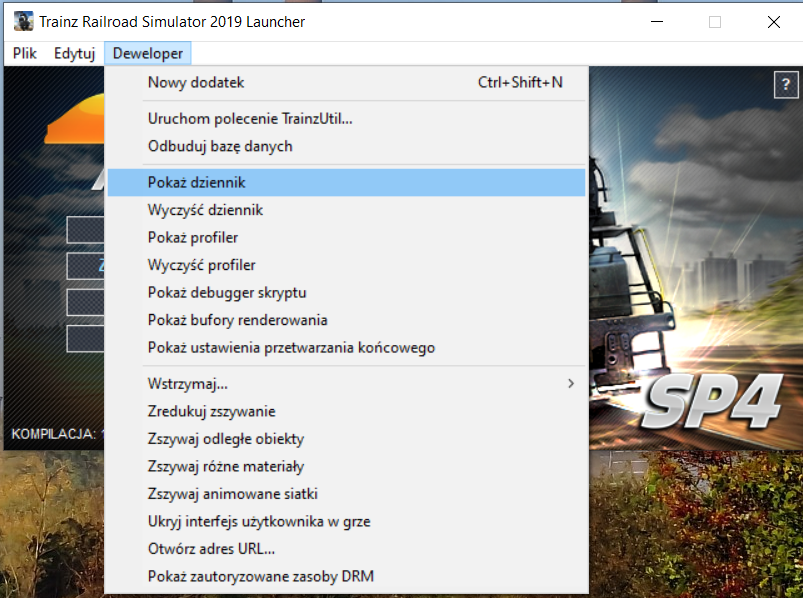Select Wyczyść profiler
Screen dimensions: 803x598
(201, 265)
